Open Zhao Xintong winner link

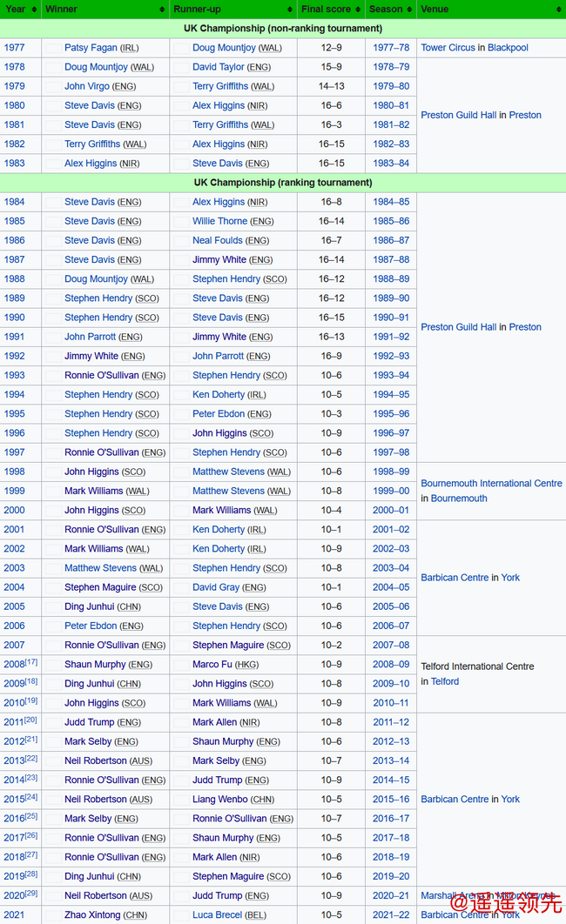point(93,915)
